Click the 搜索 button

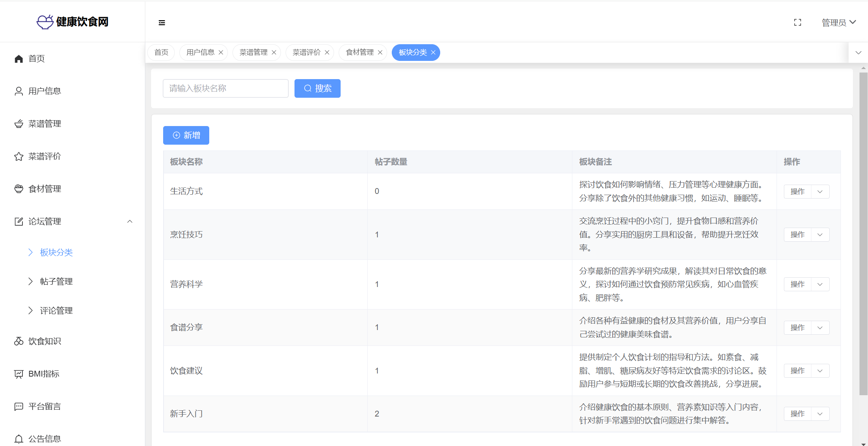[x=317, y=88]
